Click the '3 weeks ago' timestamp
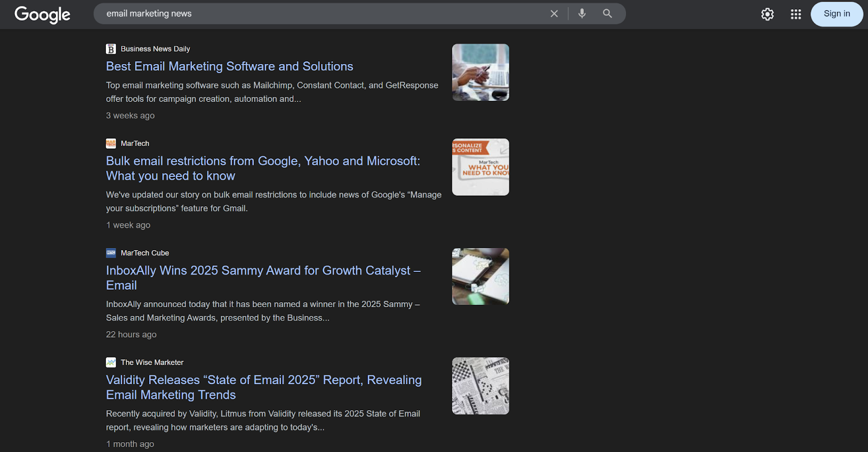This screenshot has height=452, width=868. (x=130, y=116)
